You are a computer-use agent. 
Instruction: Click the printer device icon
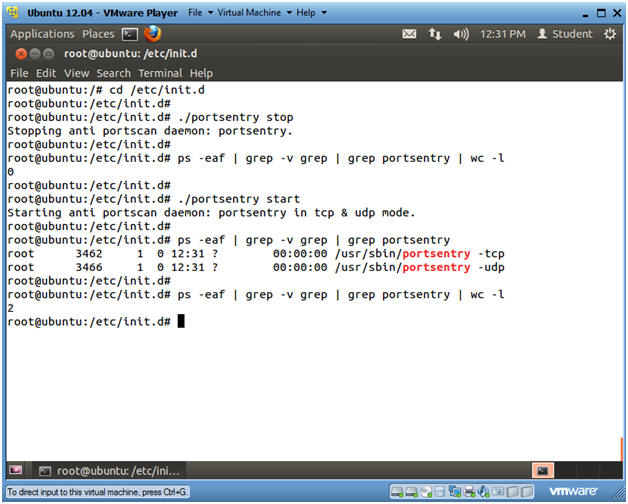click(x=469, y=491)
